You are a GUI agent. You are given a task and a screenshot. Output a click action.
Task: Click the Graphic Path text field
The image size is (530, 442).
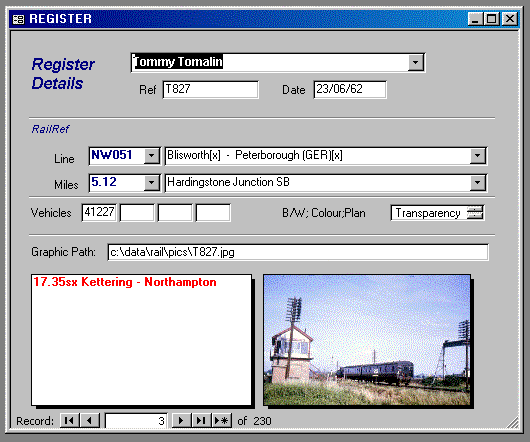[298, 252]
